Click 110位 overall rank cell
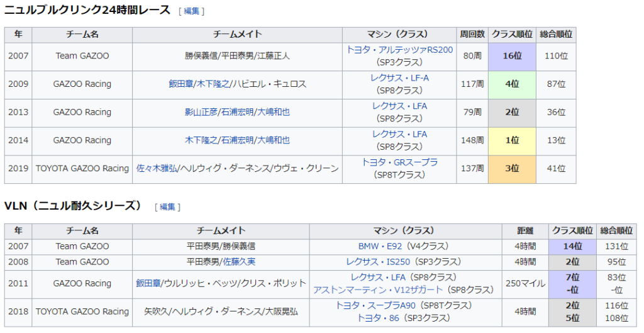This screenshot has width=644, height=333. click(556, 57)
